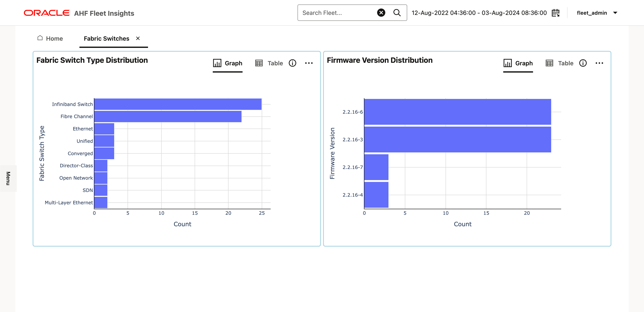The height and width of the screenshot is (312, 644).
Task: Open more options for Fabric Switch Type panel
Action: [309, 63]
